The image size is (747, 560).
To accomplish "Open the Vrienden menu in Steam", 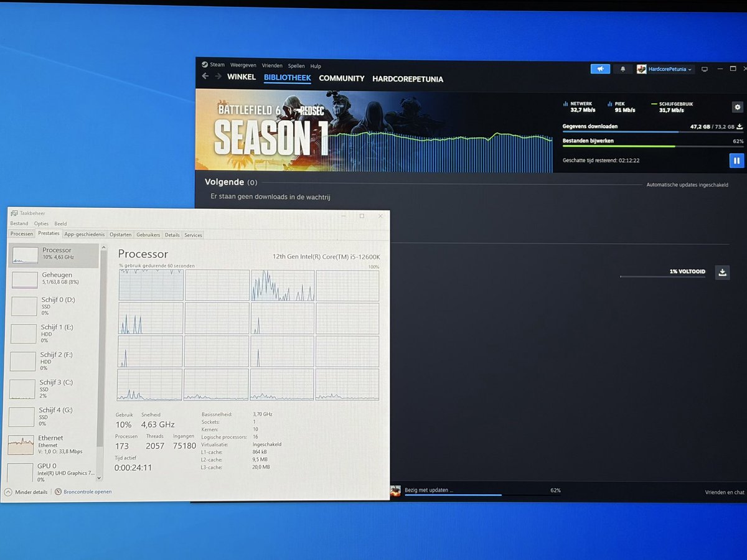I will coord(272,65).
